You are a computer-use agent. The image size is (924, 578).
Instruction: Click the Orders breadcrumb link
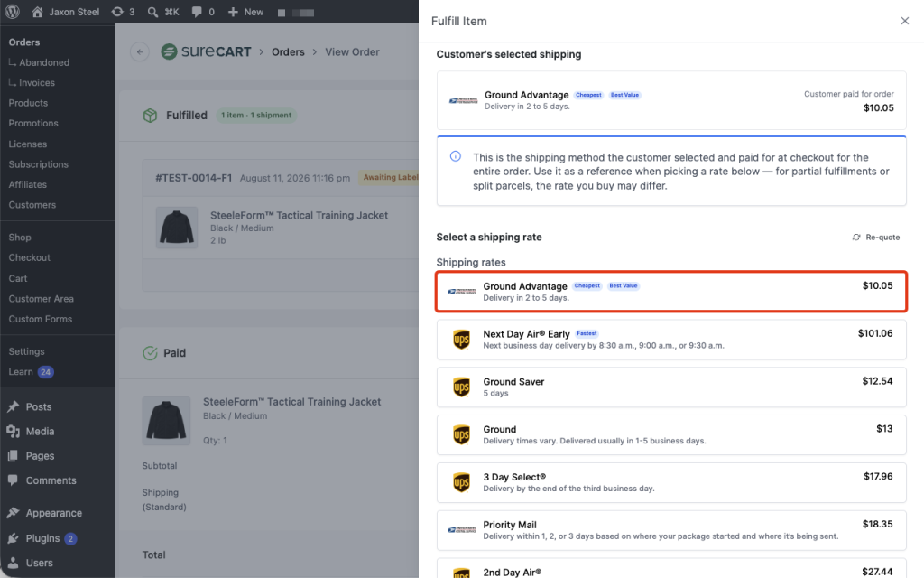coord(288,51)
